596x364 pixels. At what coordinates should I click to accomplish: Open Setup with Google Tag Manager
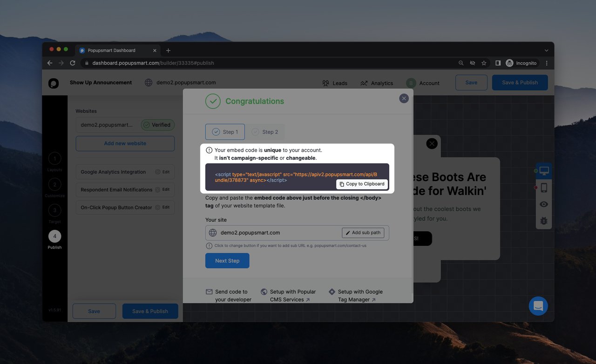click(356, 296)
